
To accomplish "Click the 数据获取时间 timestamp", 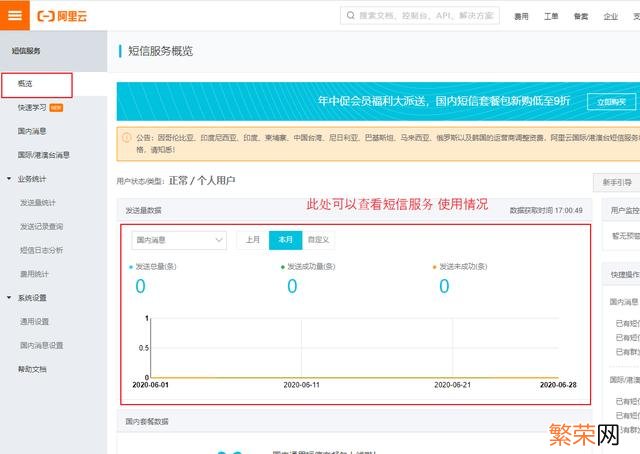I will pos(546,210).
